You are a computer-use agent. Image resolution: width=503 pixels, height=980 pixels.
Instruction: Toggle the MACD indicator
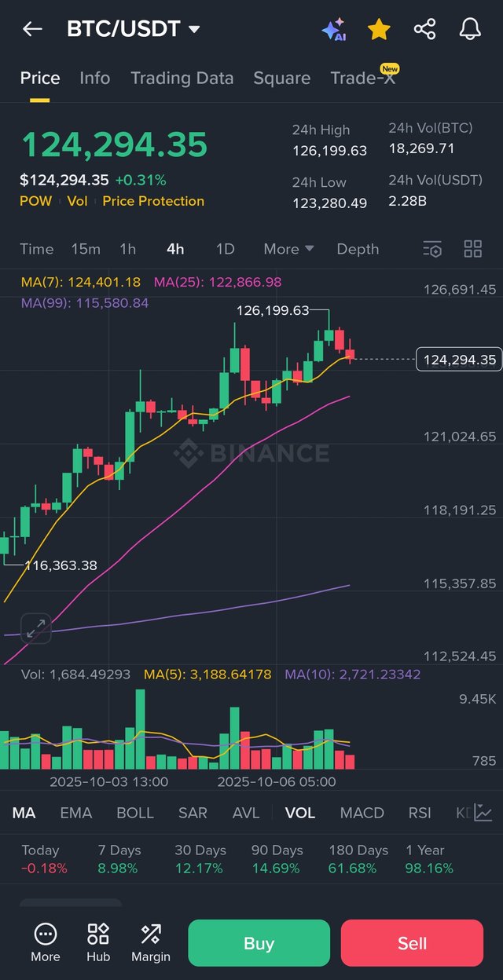tap(362, 813)
